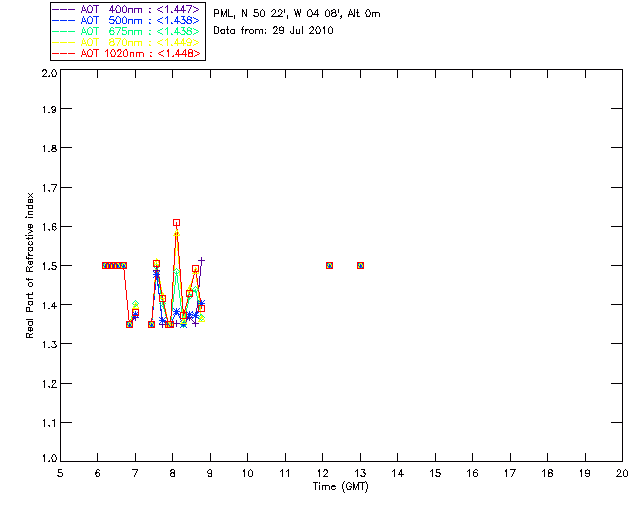The height and width of the screenshot is (512, 640).
Task: Click the y-axis tick label 1.9
Action: click(49, 109)
